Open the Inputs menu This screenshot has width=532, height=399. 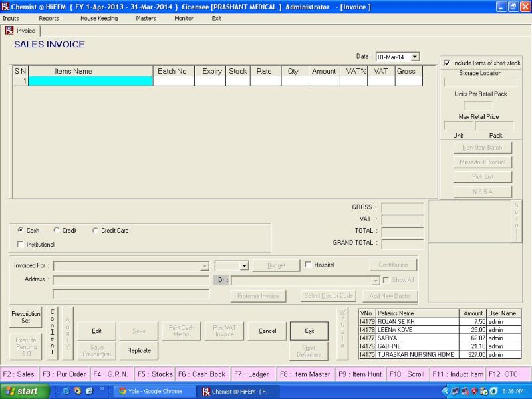[11, 19]
